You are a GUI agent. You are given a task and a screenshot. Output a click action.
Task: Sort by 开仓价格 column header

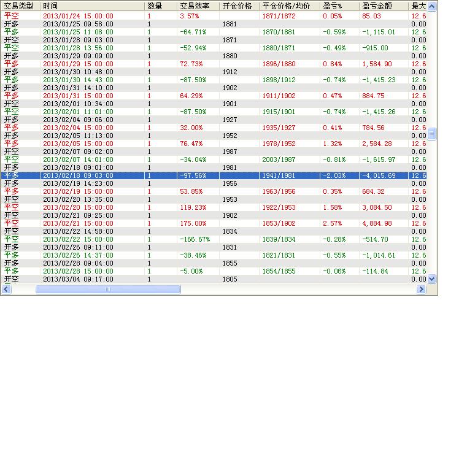coord(239,6)
